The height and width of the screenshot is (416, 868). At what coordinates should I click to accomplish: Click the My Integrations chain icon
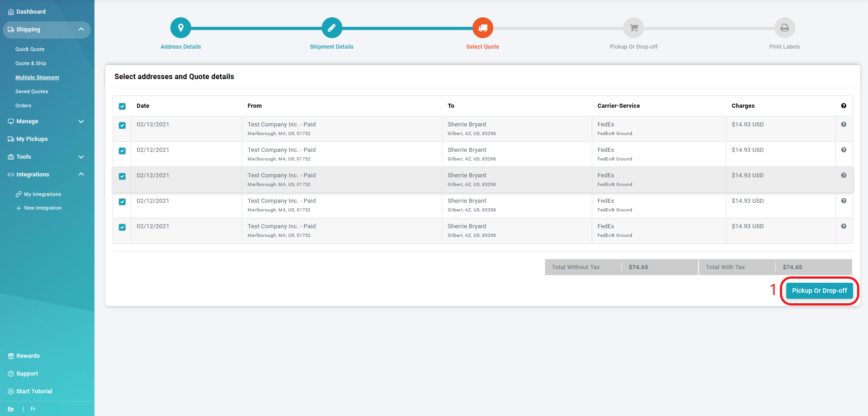pyautogui.click(x=19, y=194)
